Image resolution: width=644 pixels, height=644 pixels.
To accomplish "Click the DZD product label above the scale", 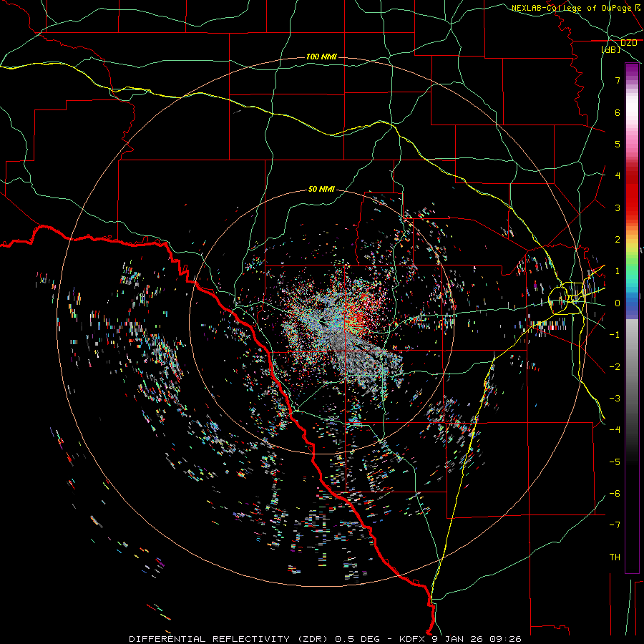I will coord(628,43).
